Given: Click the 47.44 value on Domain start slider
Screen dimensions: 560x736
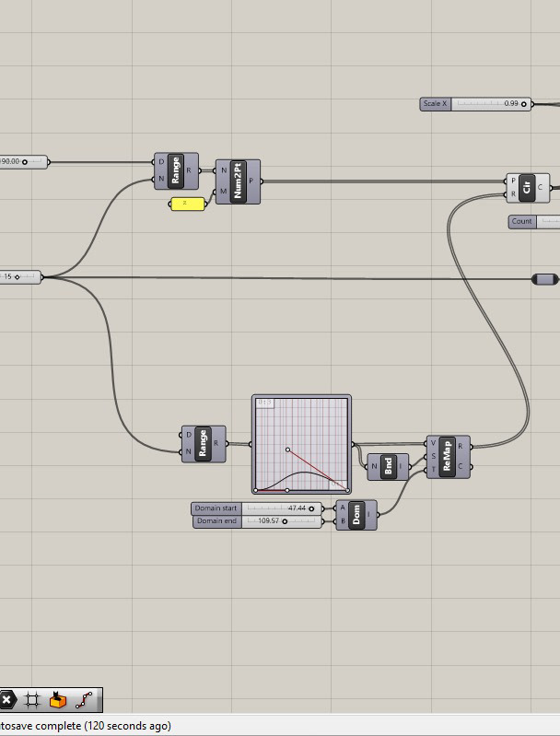Looking at the screenshot, I should point(297,508).
